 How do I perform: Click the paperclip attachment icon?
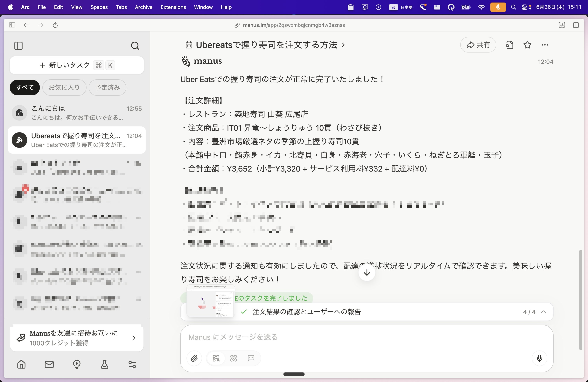pyautogui.click(x=194, y=358)
